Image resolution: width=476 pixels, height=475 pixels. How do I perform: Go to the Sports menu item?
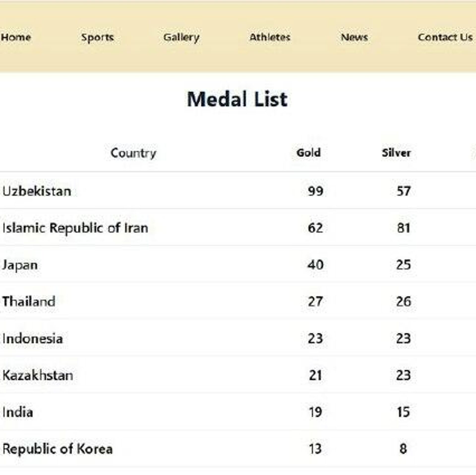coord(97,37)
